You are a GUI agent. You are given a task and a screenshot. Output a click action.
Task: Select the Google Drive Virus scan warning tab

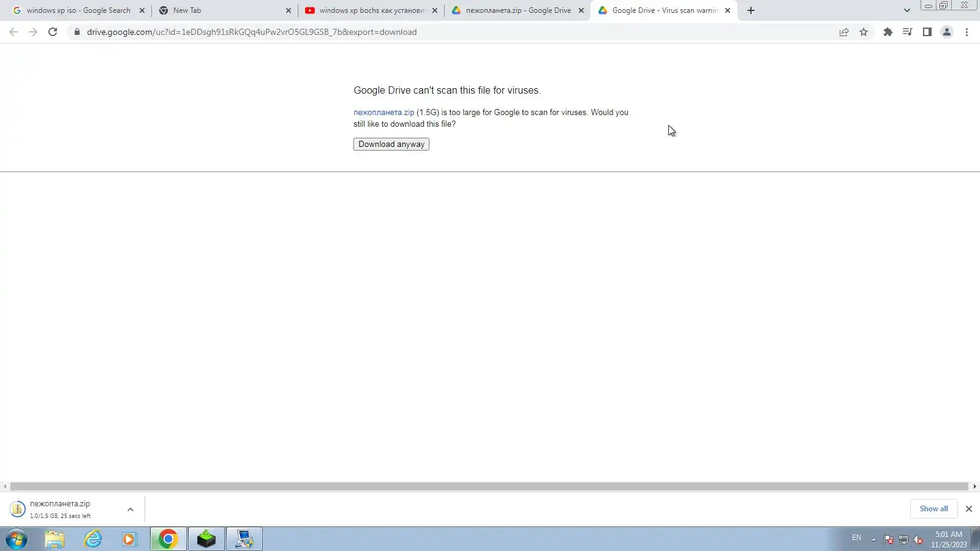point(665,10)
